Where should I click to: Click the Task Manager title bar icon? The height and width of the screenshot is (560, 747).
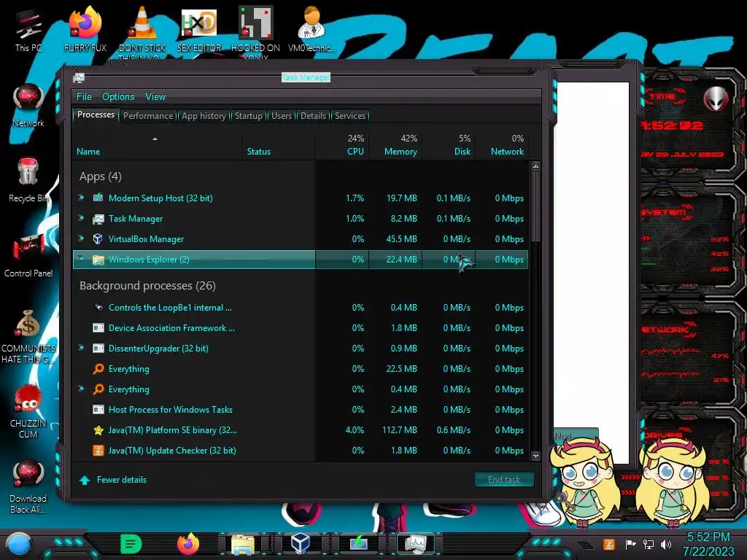click(79, 77)
